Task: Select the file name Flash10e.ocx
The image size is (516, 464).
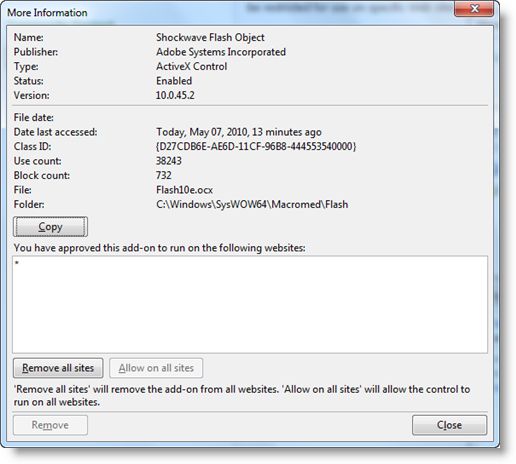Action: coord(184,190)
